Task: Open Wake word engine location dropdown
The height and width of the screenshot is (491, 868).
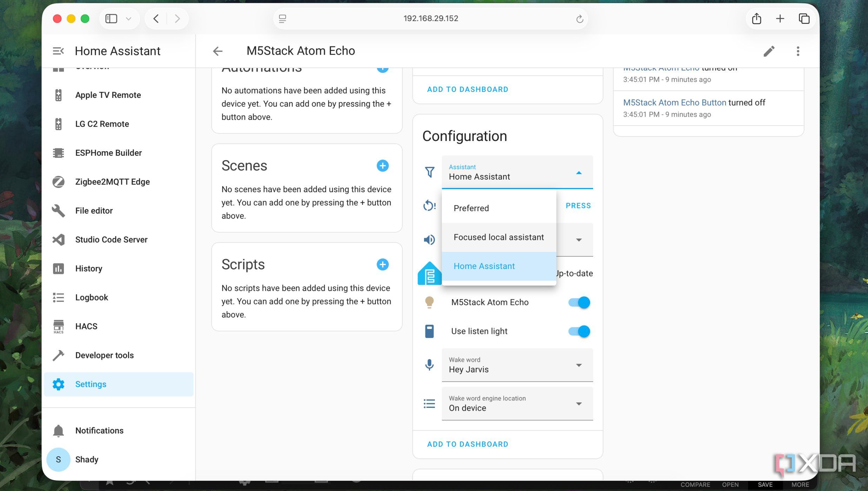Action: [x=517, y=404]
